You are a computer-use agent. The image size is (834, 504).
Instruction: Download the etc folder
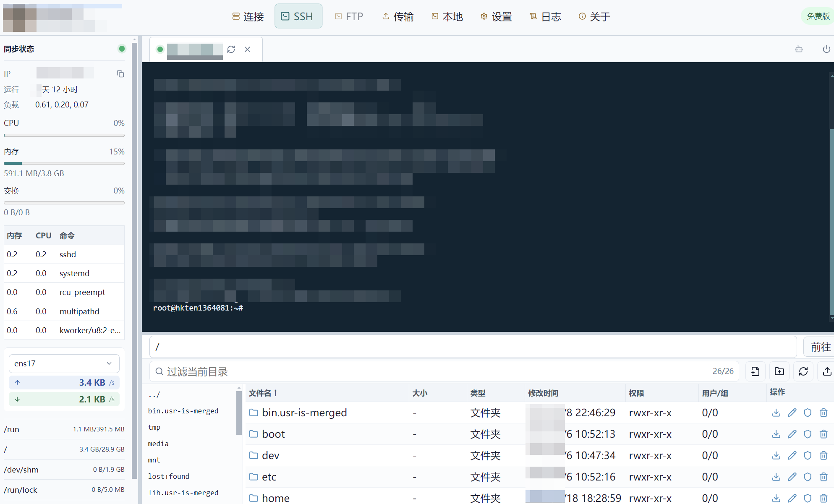point(776,477)
